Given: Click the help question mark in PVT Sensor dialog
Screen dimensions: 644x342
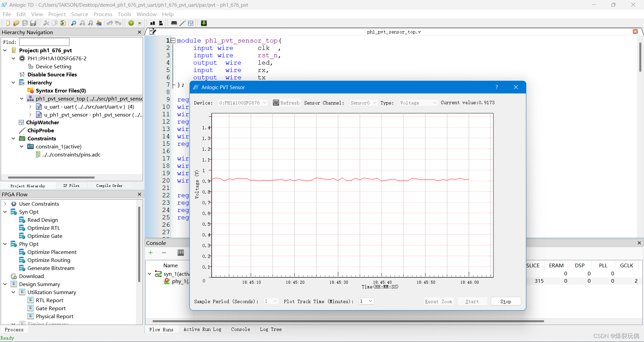Looking at the screenshot, I should coord(497,87).
